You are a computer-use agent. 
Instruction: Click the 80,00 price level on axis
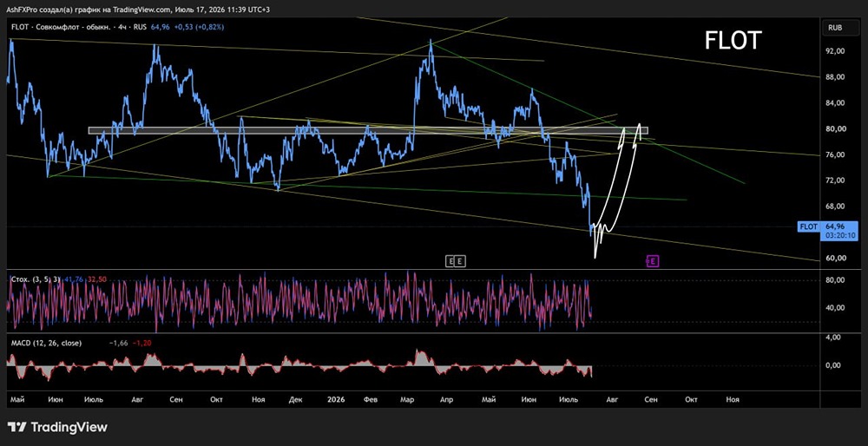pyautogui.click(x=835, y=128)
